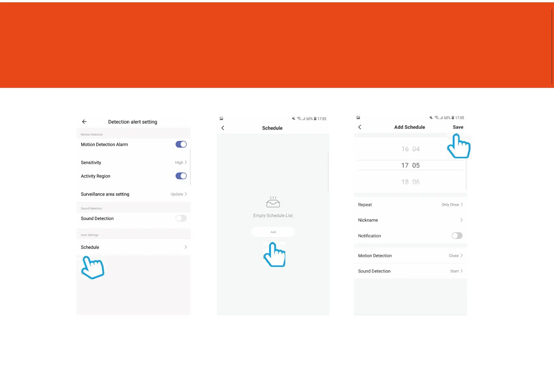Open Sensitivity level set to High
554x392 pixels.
click(134, 163)
